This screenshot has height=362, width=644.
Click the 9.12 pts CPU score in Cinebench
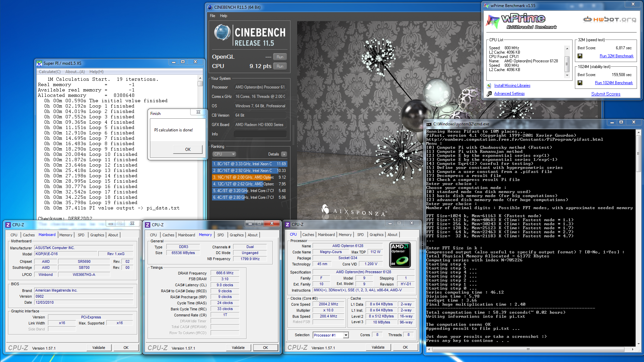(x=260, y=66)
